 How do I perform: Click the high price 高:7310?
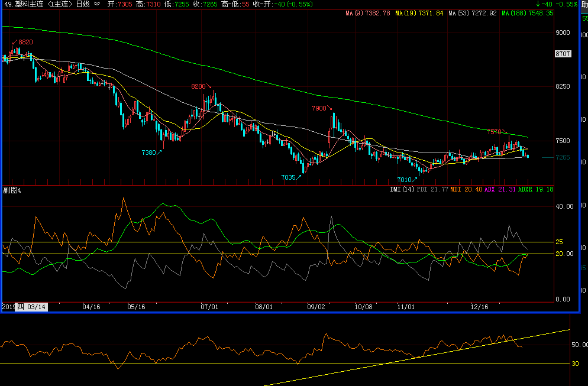click(148, 4)
